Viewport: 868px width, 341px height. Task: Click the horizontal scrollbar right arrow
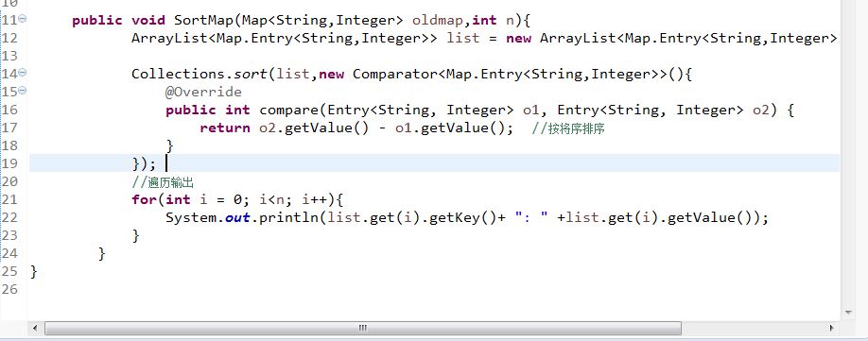coord(831,328)
